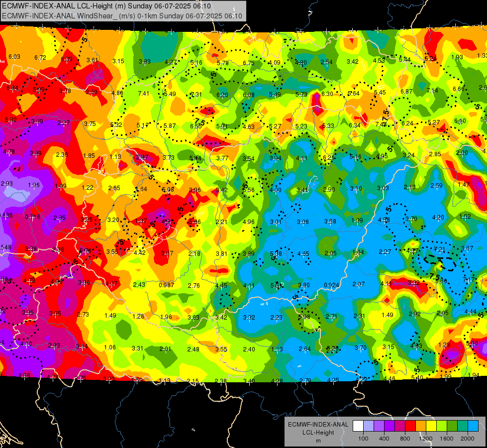Click the grid value "0.924"
Viewport: 487px width, 448px height.
[x=331, y=285]
